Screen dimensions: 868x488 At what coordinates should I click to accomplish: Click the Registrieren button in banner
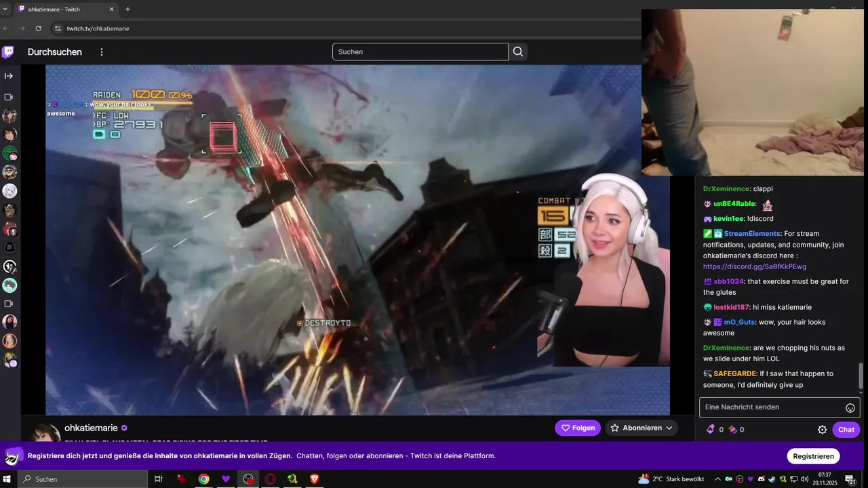click(813, 456)
